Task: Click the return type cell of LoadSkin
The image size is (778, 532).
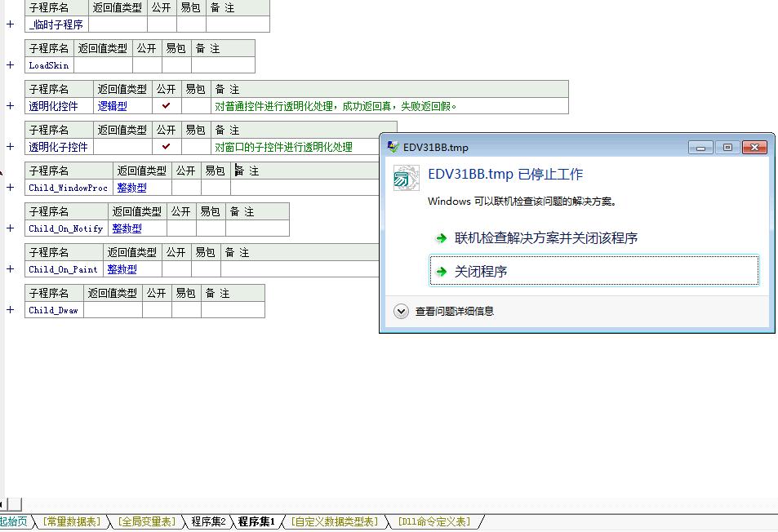Action: pyautogui.click(x=103, y=65)
